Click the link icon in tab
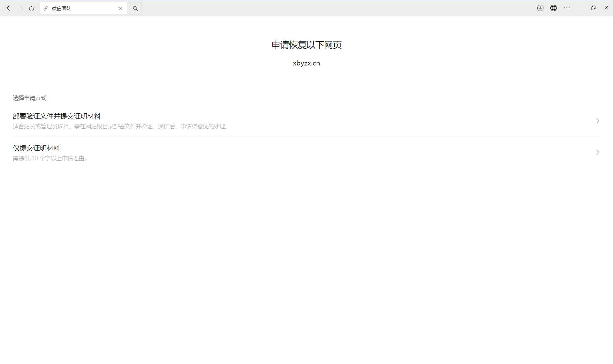Viewport: 613px width, 364px height. pyautogui.click(x=46, y=8)
